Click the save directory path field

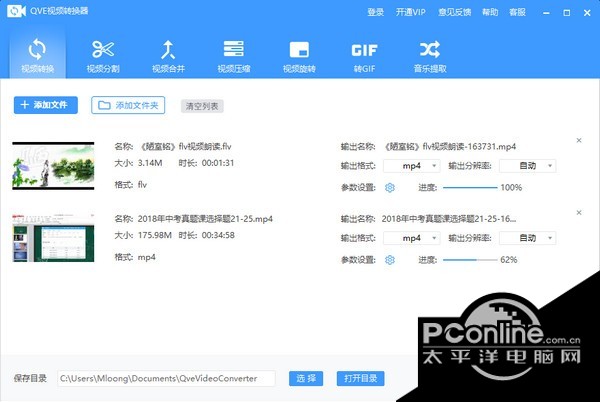(x=166, y=378)
